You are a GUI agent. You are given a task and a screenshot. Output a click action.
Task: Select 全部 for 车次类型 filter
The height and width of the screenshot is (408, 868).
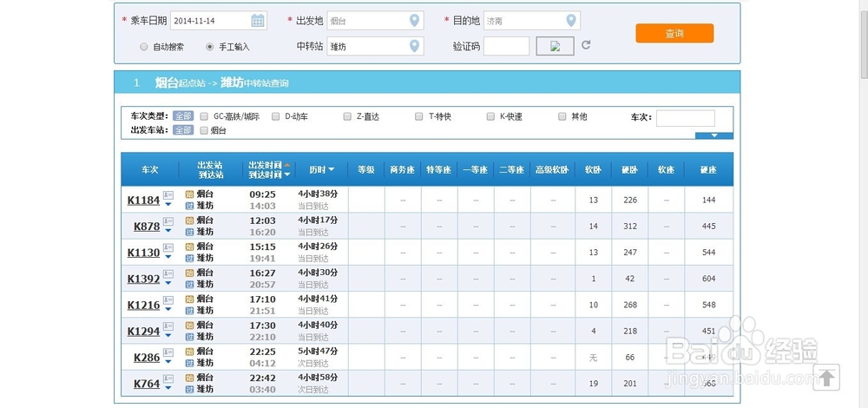(183, 116)
